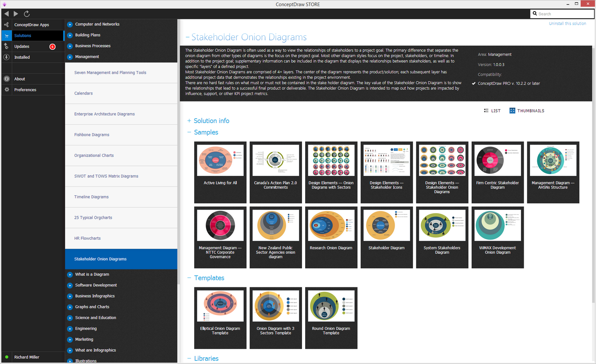This screenshot has width=596, height=364.
Task: Click the red updates count badge
Action: point(52,47)
